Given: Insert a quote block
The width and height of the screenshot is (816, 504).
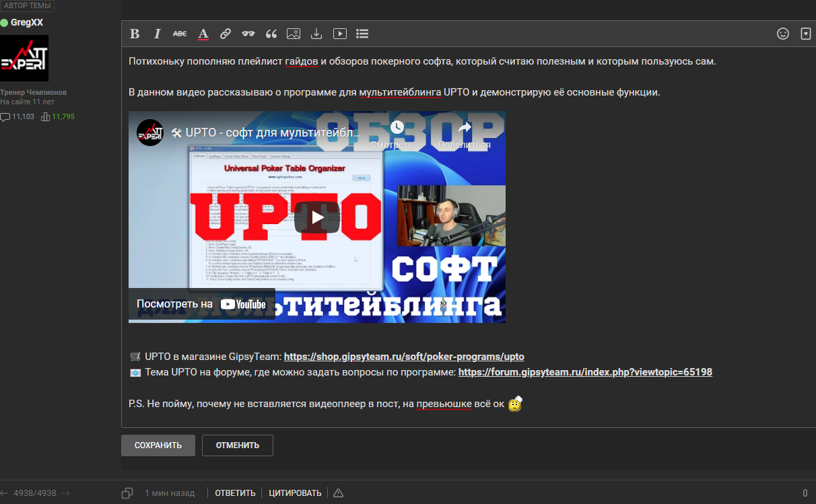Looking at the screenshot, I should (x=271, y=34).
